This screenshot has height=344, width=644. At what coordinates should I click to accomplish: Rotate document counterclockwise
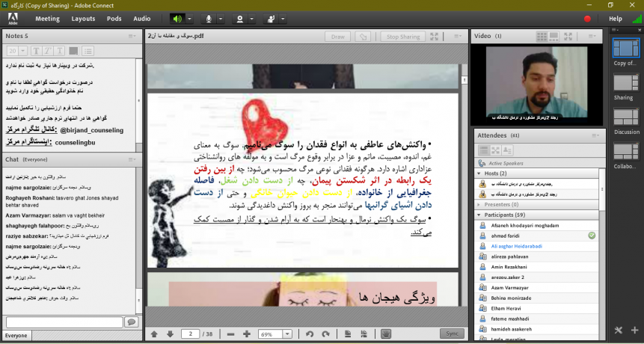tap(310, 334)
